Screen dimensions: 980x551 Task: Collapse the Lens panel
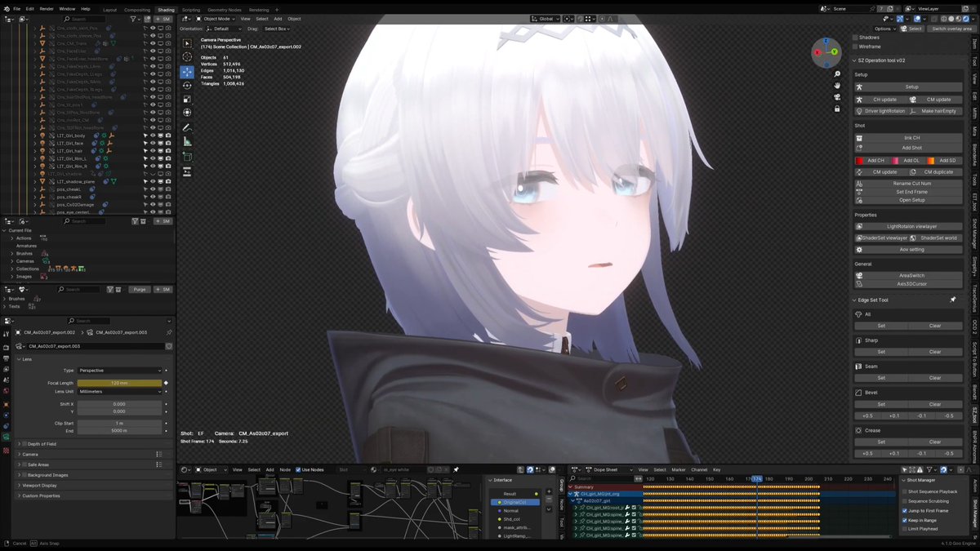tap(27, 359)
